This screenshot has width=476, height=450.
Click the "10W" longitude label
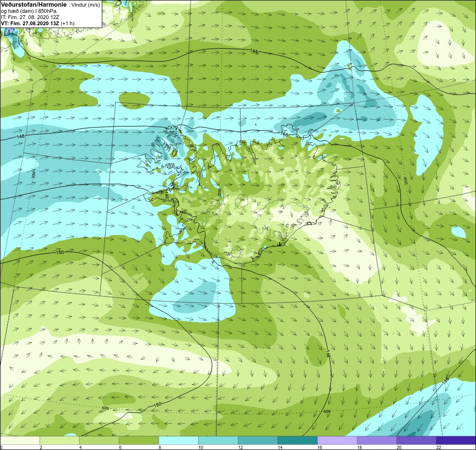(406, 181)
